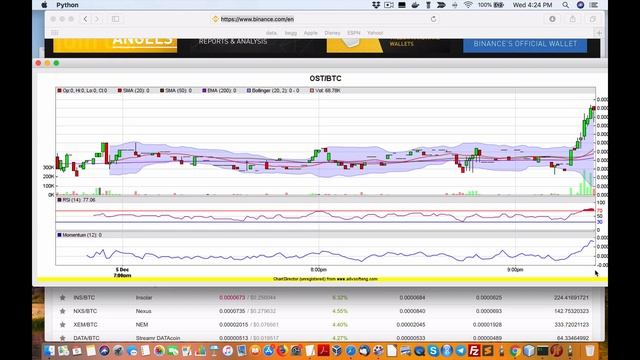Screen dimensions: 640x360
Task: Open Siri from the Dock
Action: (x=104, y=351)
